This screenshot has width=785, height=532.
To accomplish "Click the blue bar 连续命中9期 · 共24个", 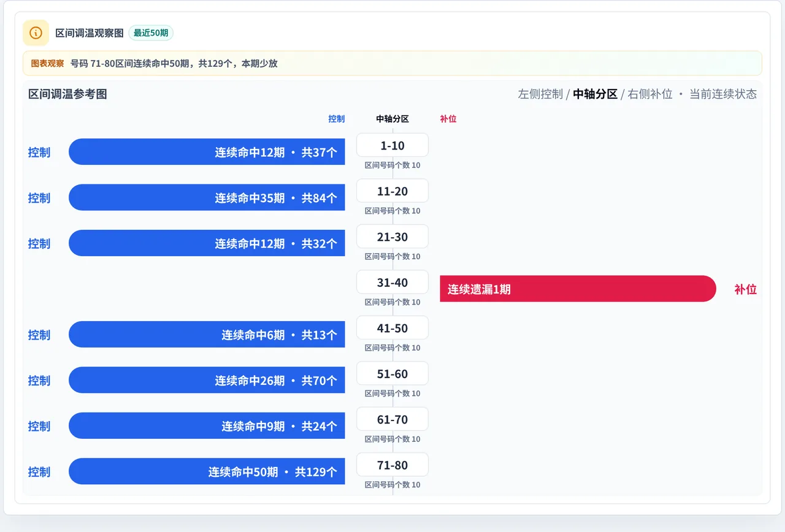I will (x=207, y=426).
